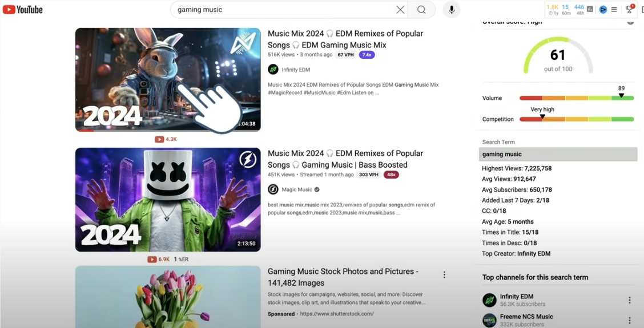644x328 pixels.
Task: Click the YouTube logo to go home
Action: click(23, 10)
